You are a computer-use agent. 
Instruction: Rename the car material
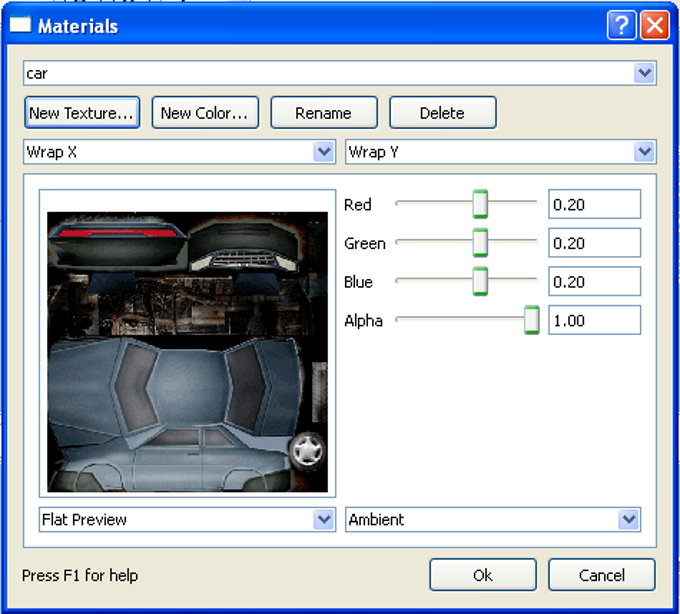click(x=324, y=113)
